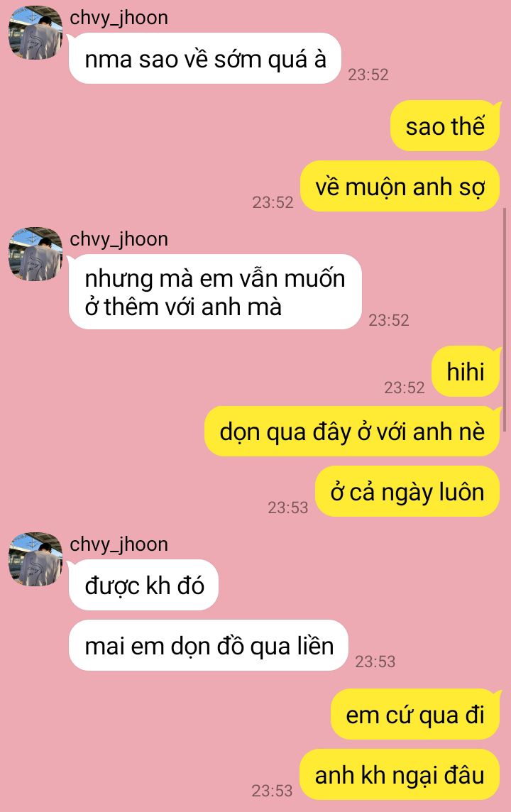Viewport: 511px width, 812px height.
Task: Tap chvy_jhoon name above 'nhưng mà em vẫn muốn'
Action: (119, 239)
